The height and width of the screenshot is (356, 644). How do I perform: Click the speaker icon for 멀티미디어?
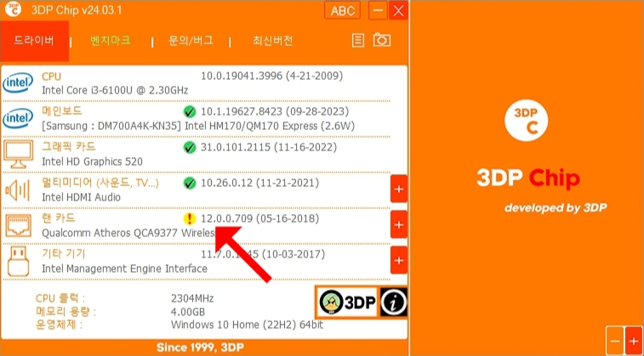[17, 190]
